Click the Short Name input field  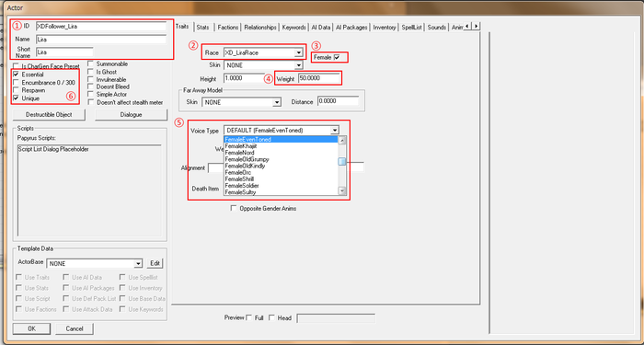point(64,52)
